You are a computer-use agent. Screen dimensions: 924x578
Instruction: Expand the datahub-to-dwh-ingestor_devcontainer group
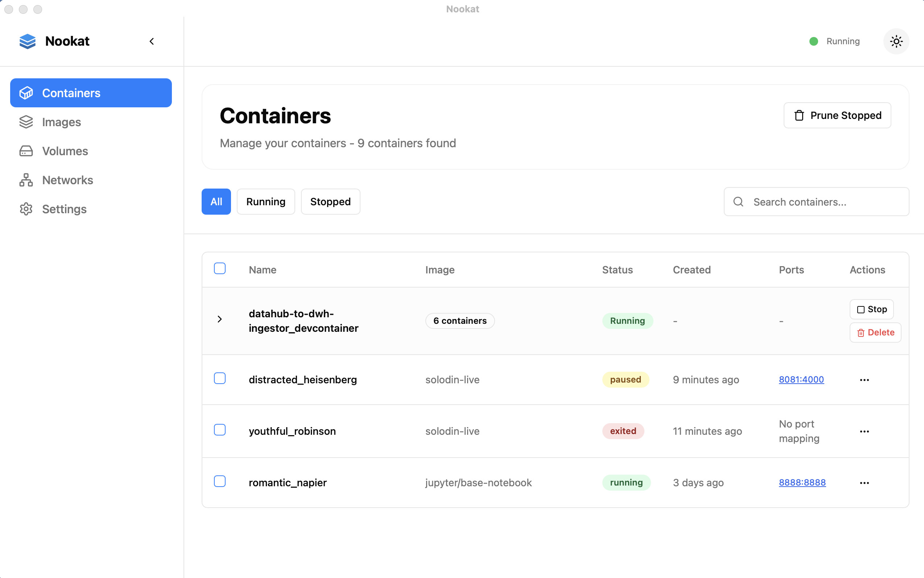pos(220,319)
